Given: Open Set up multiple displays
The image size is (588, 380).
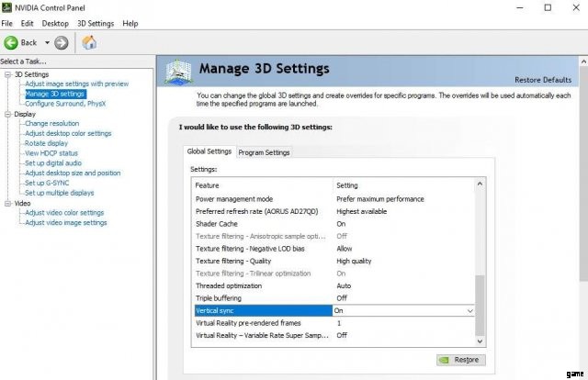Looking at the screenshot, I should coord(59,193).
